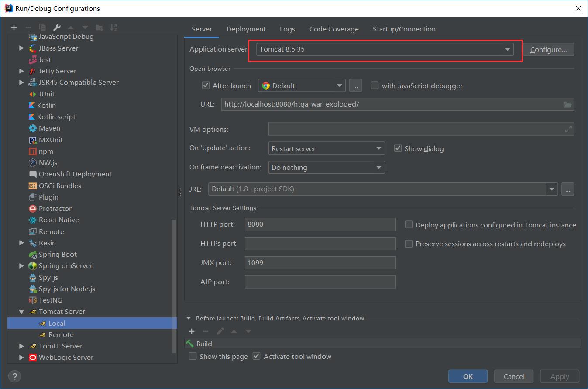Screen dimensions: 588x389
Task: Click into the HTTP port field
Action: (320, 224)
